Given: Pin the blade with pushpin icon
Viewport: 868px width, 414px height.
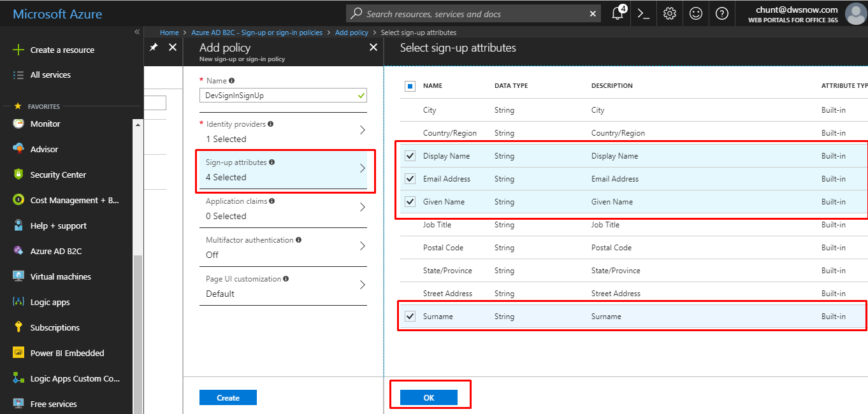Looking at the screenshot, I should point(154,47).
